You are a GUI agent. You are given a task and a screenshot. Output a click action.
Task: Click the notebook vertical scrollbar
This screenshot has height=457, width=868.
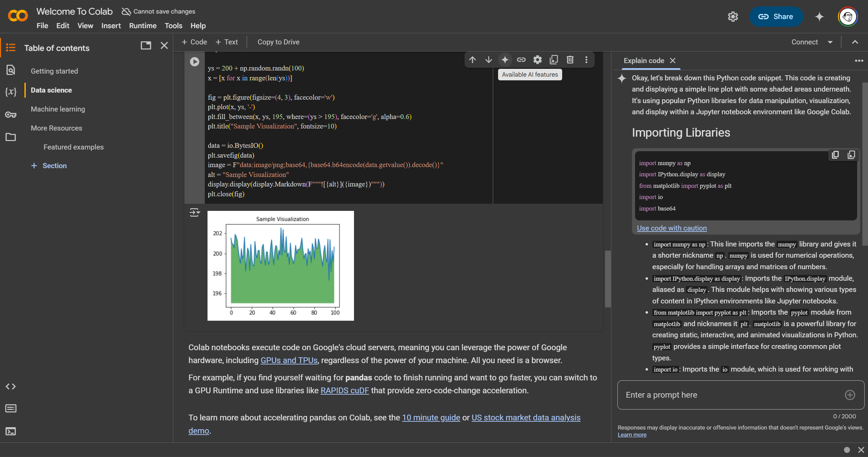coord(608,279)
